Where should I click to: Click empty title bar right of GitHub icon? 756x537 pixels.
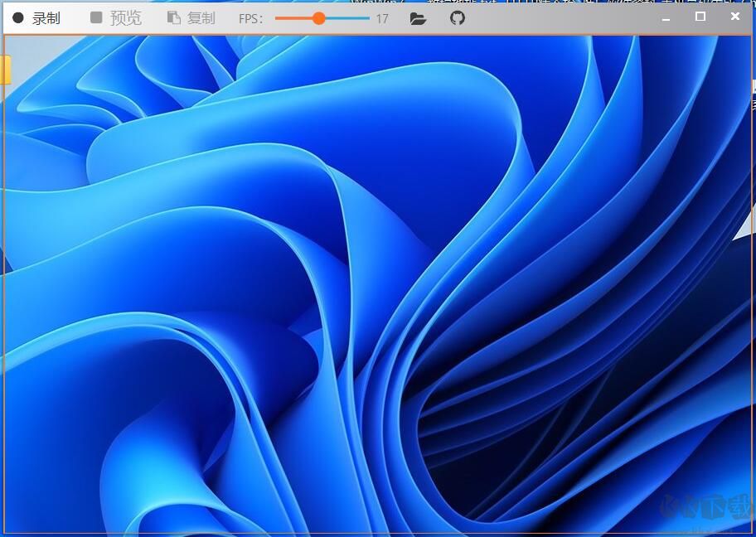coord(564,17)
